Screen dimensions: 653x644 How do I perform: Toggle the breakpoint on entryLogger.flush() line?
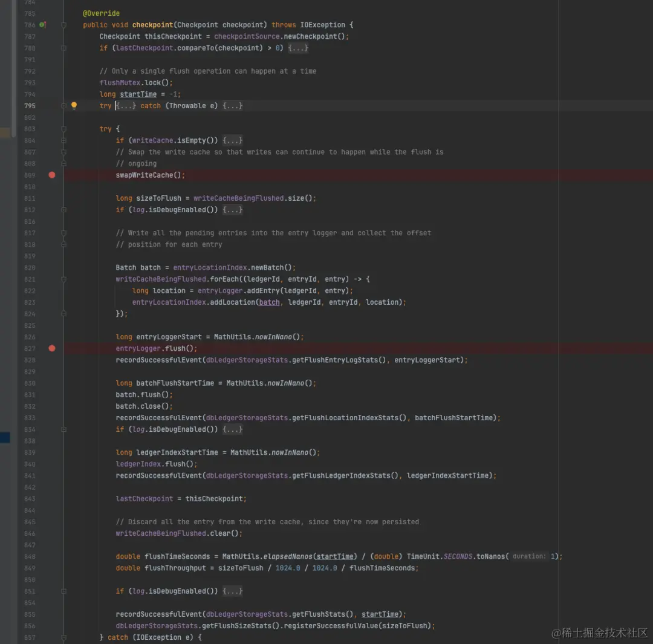pos(51,348)
